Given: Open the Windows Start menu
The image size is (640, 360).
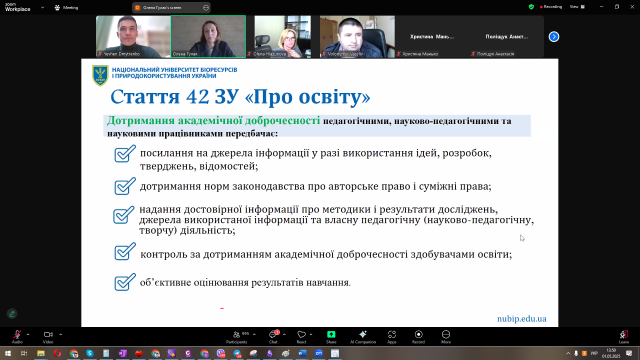Looking at the screenshot, I should (x=8, y=353).
